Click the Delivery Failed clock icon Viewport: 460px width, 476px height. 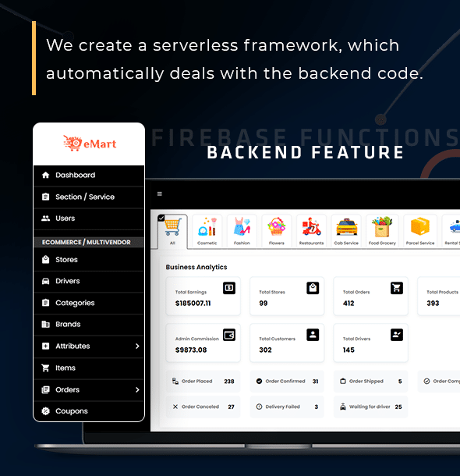[x=259, y=407]
